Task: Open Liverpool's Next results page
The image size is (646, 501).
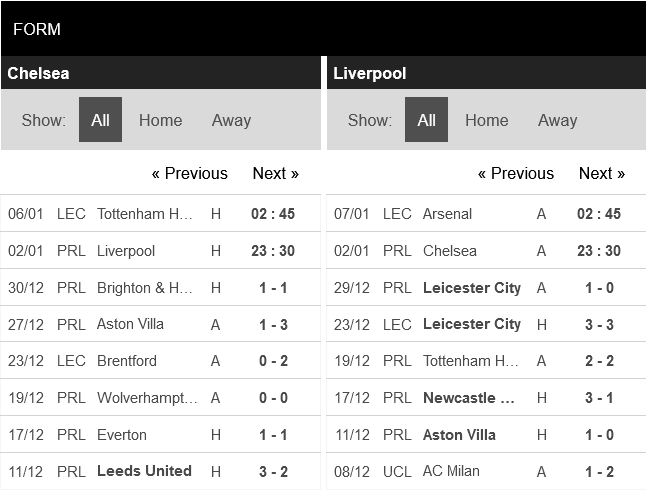Action: tap(601, 173)
